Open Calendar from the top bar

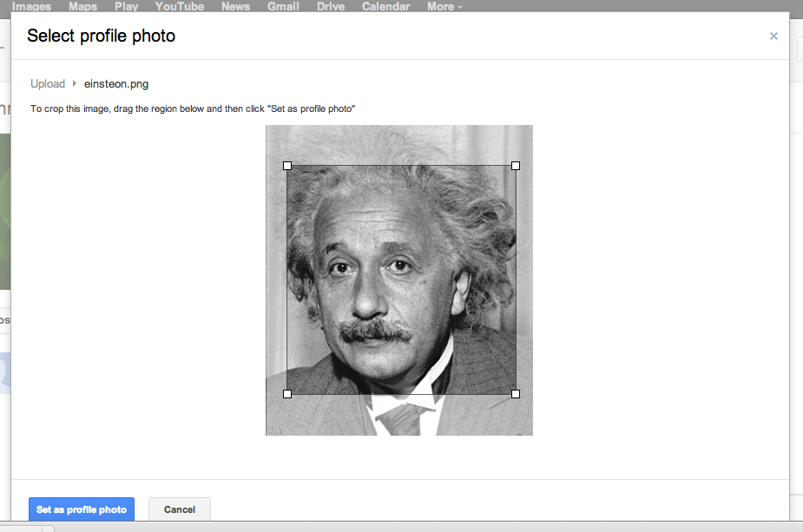(x=385, y=6)
